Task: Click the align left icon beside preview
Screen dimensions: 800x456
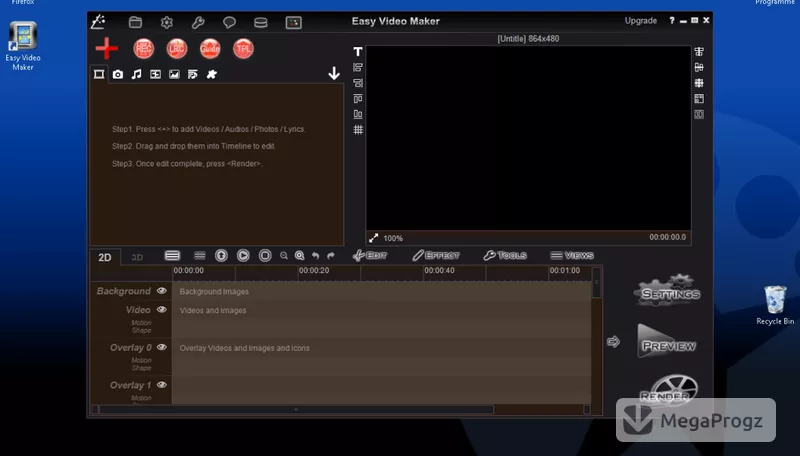Action: point(358,67)
